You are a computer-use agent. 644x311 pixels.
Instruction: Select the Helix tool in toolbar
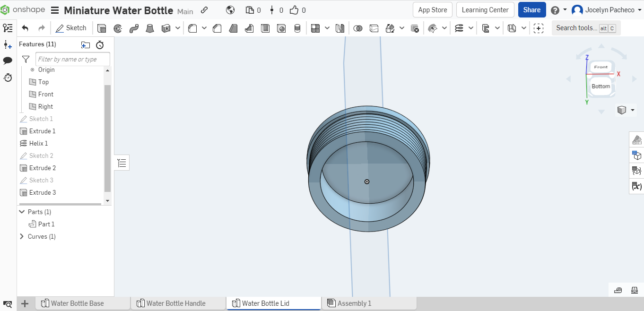point(459,28)
